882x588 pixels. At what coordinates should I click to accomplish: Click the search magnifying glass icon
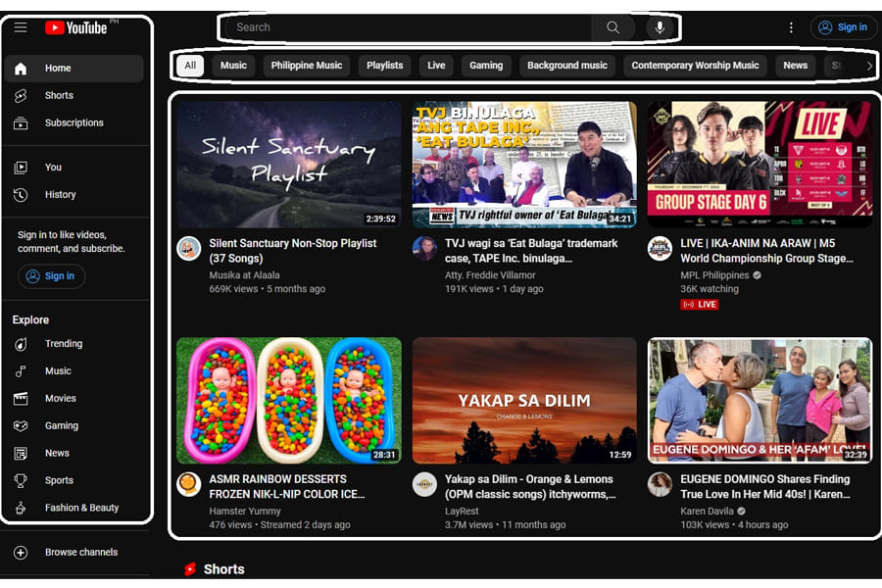612,26
